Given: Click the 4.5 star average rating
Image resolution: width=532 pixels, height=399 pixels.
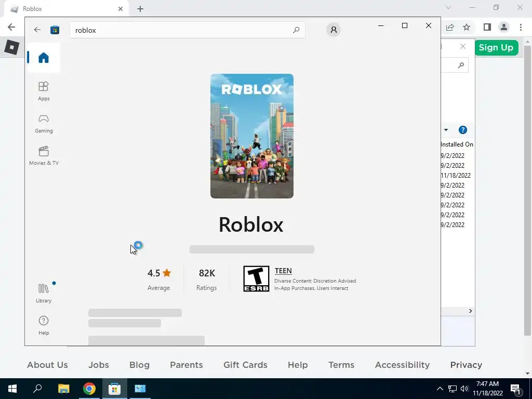Looking at the screenshot, I should (159, 273).
